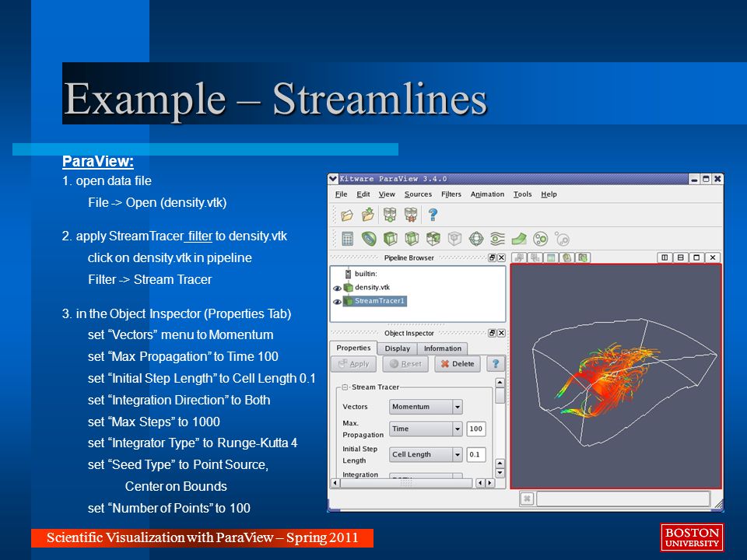The height and width of the screenshot is (560, 747).
Task: Click the Object Inspector help button
Action: click(x=496, y=364)
